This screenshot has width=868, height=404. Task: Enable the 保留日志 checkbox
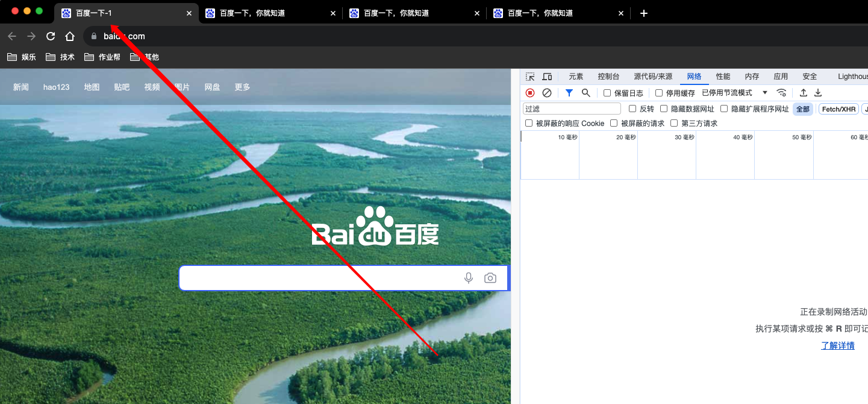tap(607, 93)
